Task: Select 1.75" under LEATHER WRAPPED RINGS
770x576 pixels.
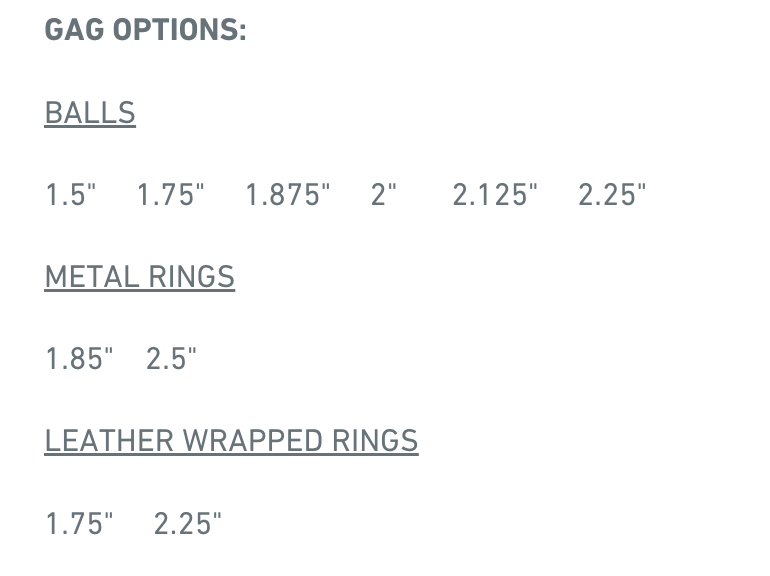Action: pos(79,523)
